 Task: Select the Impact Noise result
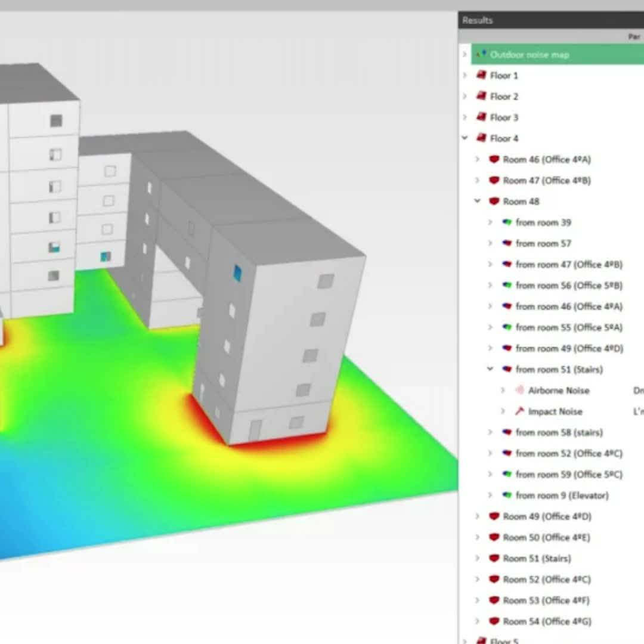[555, 411]
